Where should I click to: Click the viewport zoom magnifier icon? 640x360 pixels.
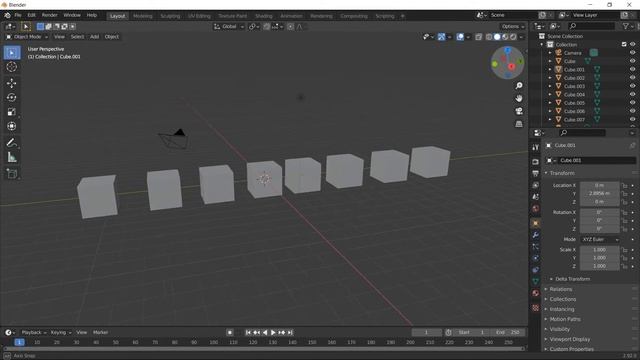(x=519, y=86)
